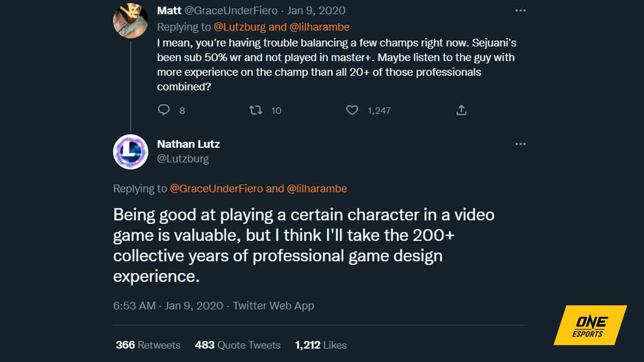Open the three-dot menu on Matt's tweet

(x=520, y=10)
